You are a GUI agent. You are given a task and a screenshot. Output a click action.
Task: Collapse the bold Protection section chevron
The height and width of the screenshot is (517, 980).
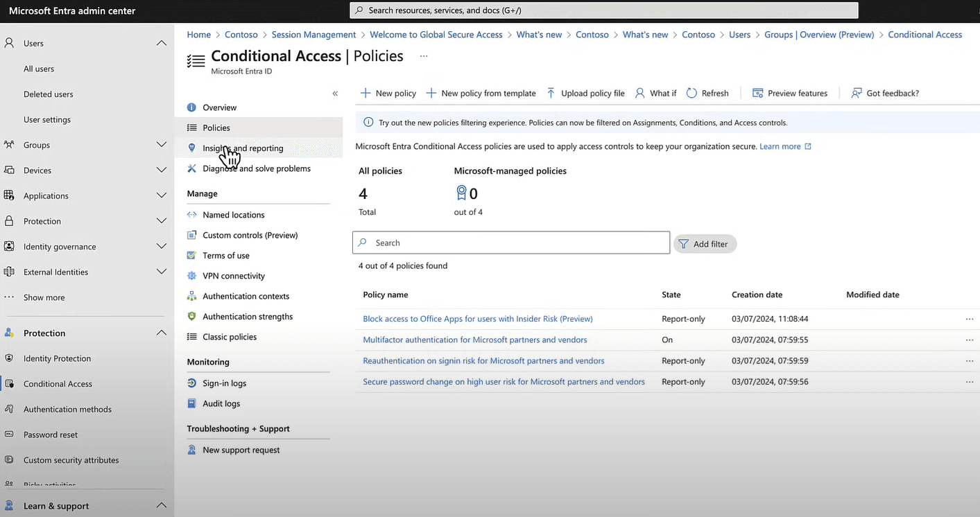(162, 333)
